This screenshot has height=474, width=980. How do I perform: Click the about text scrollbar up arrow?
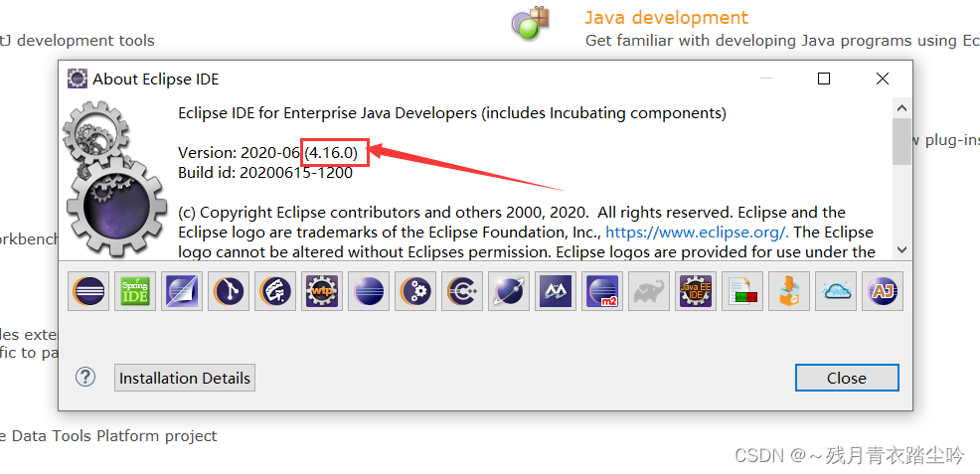[x=901, y=108]
